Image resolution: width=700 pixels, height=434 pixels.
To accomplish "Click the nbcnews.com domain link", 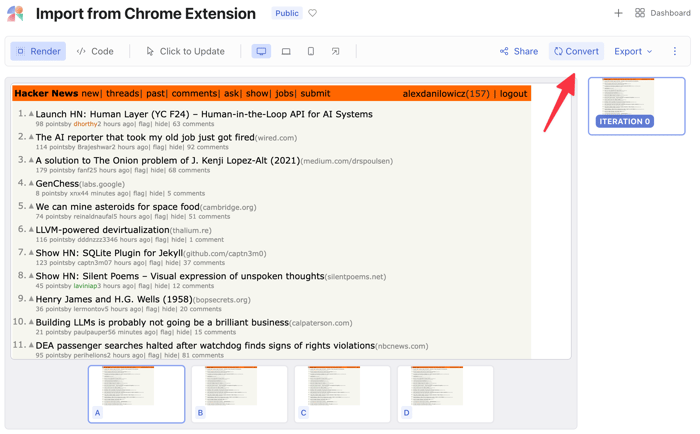I will (x=402, y=346).
